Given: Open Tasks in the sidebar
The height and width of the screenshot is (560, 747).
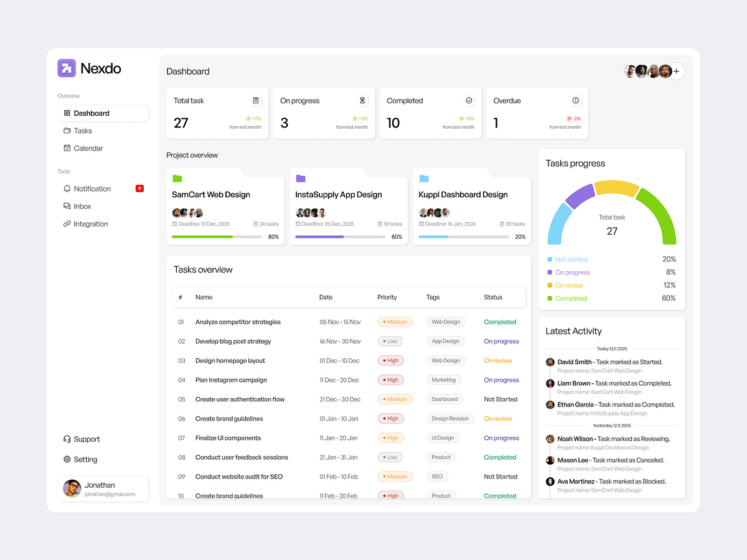Looking at the screenshot, I should click(x=78, y=131).
